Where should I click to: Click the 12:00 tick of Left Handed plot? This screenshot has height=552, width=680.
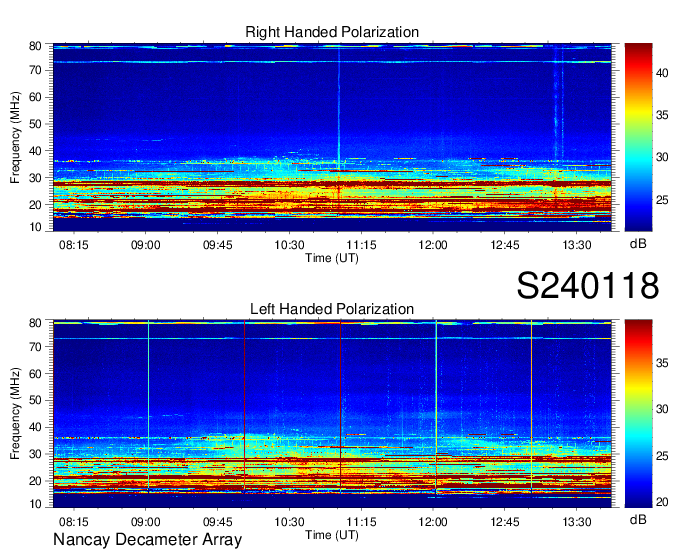tap(433, 522)
